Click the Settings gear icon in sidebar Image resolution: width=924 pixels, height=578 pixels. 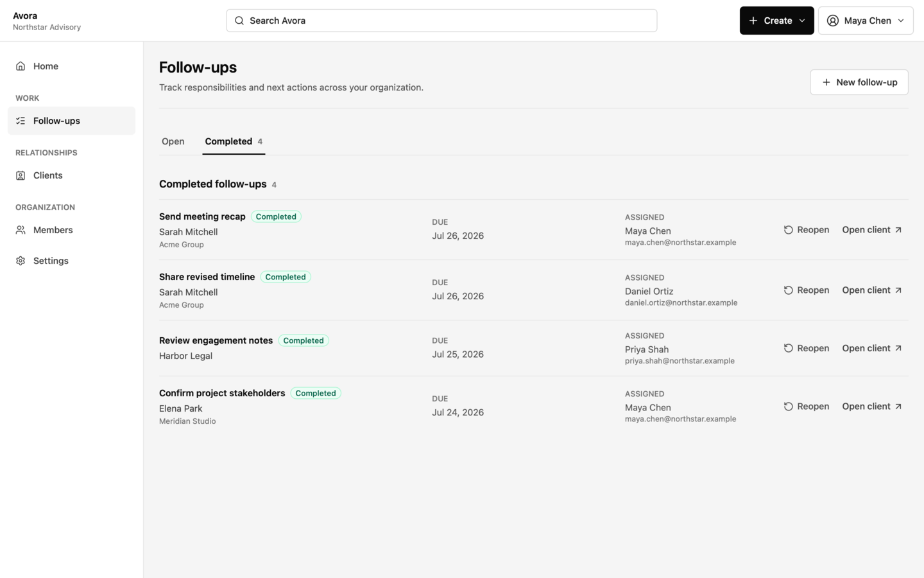tap(21, 261)
